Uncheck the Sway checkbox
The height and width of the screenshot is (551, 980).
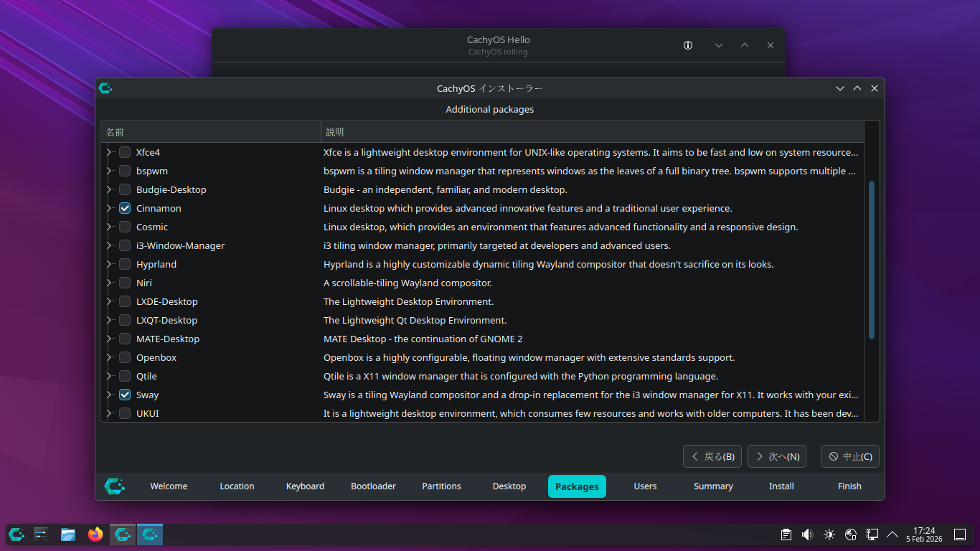click(x=125, y=395)
